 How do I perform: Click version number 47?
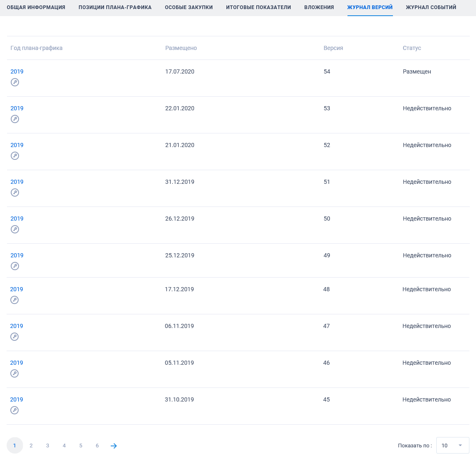pyautogui.click(x=327, y=326)
